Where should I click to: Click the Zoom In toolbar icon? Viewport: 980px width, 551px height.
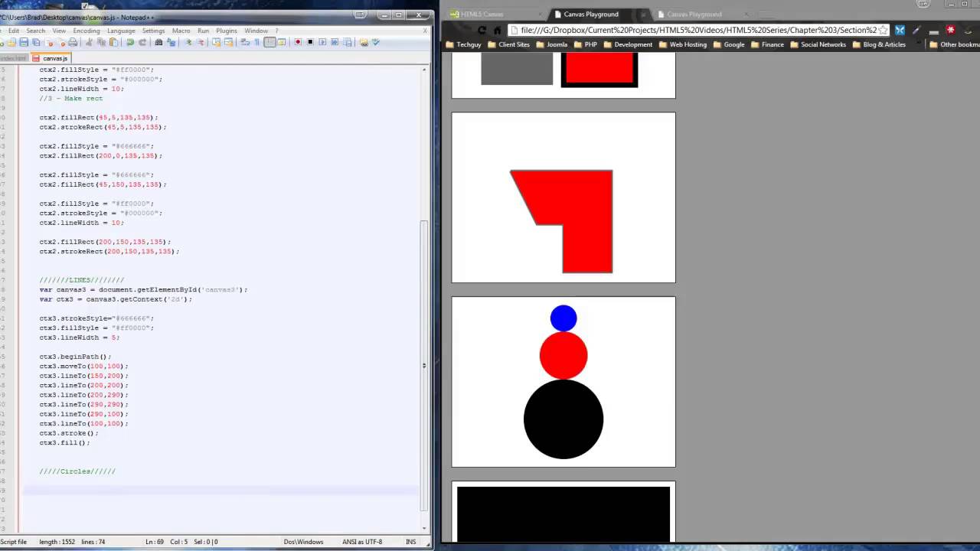click(188, 42)
